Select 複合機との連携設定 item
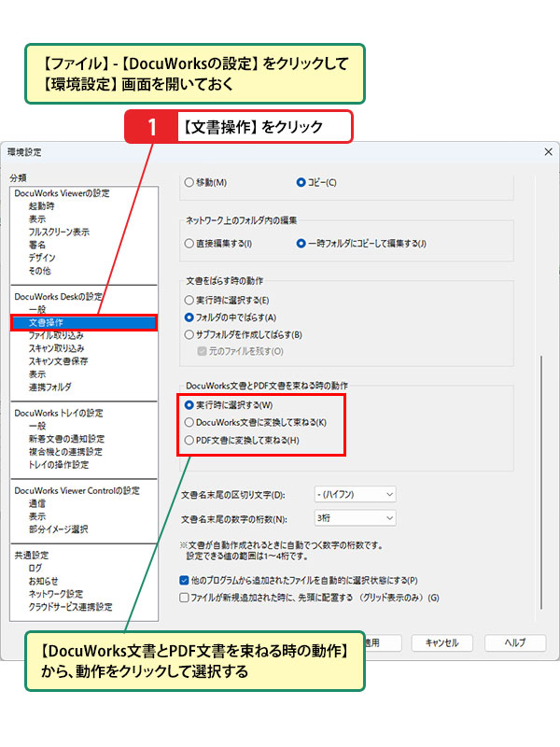Screen dimensions: 560x747 click(x=65, y=451)
